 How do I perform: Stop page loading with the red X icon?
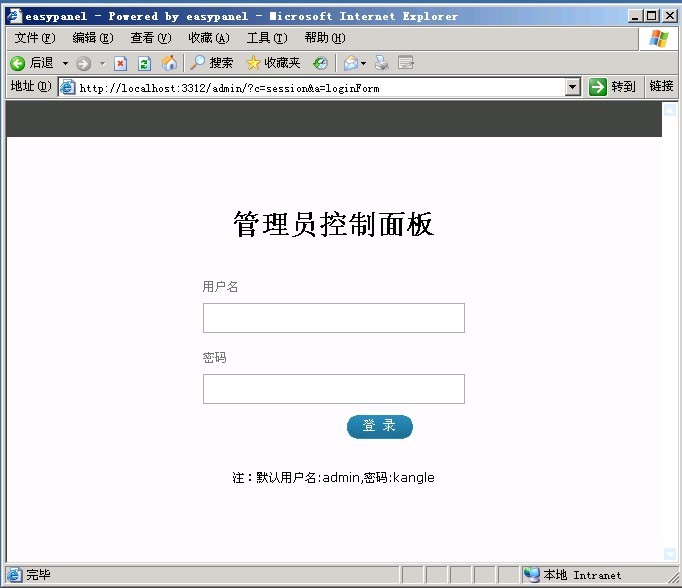[120, 63]
